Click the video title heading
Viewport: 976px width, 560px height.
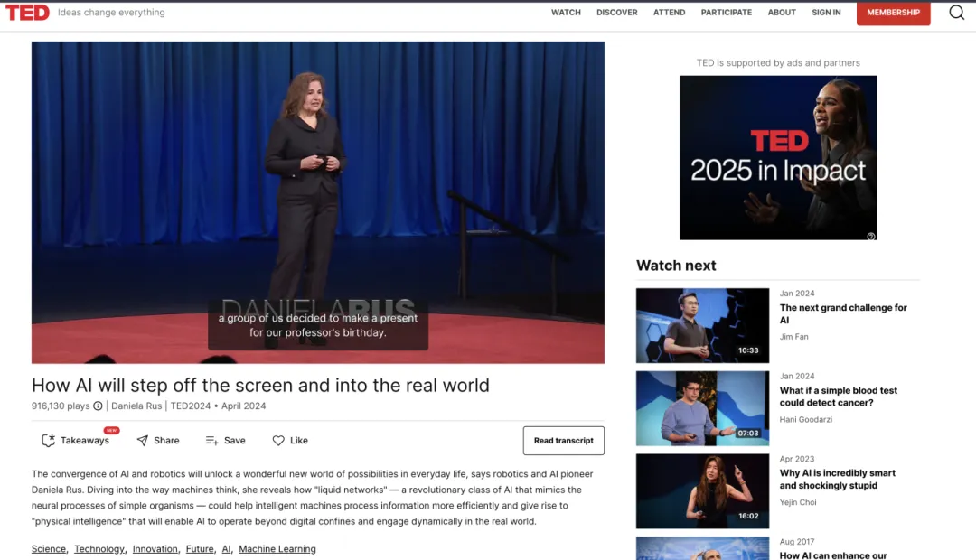point(260,385)
